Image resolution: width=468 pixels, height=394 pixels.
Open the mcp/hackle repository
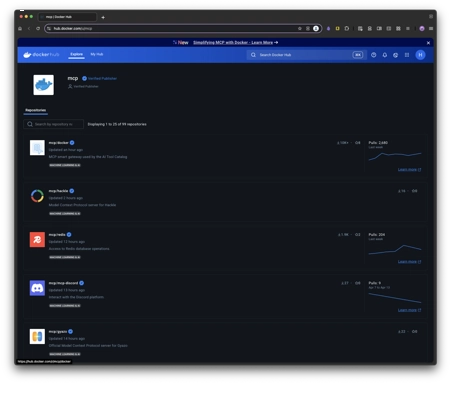click(x=58, y=191)
